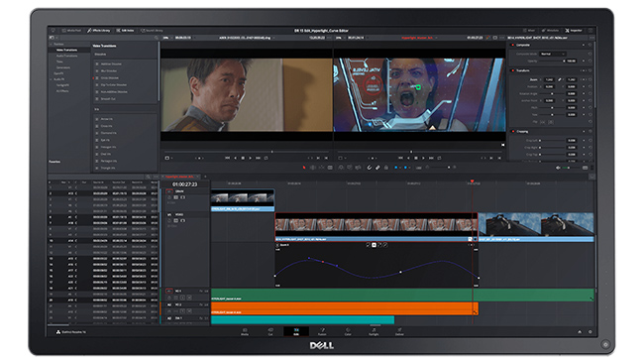Play the timeline viewer in reverse
Viewport: 644px width, 363px height.
point(408,158)
